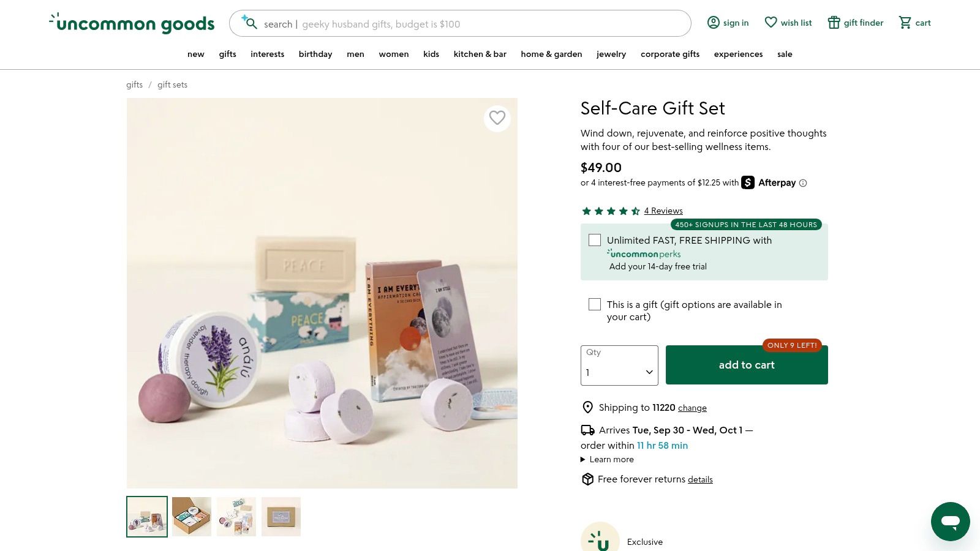Check the 'This is a gift' box
Screen dimensions: 980x551
595,304
